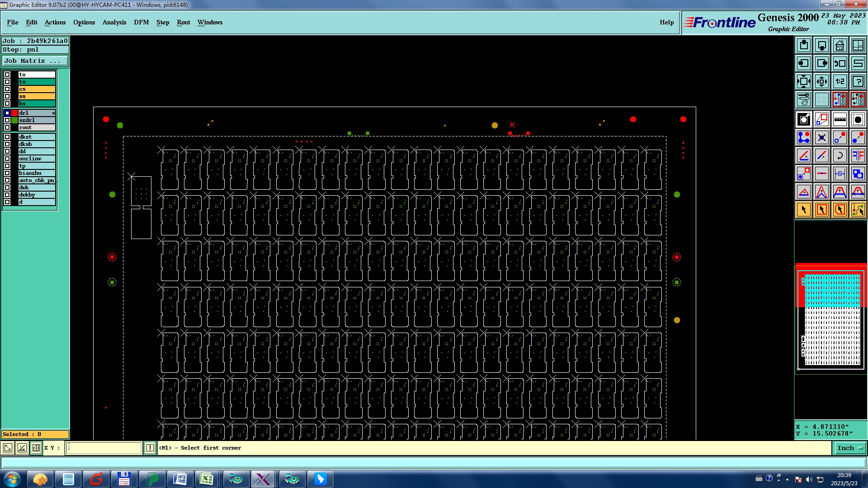Click the question mark query icon

(x=858, y=81)
